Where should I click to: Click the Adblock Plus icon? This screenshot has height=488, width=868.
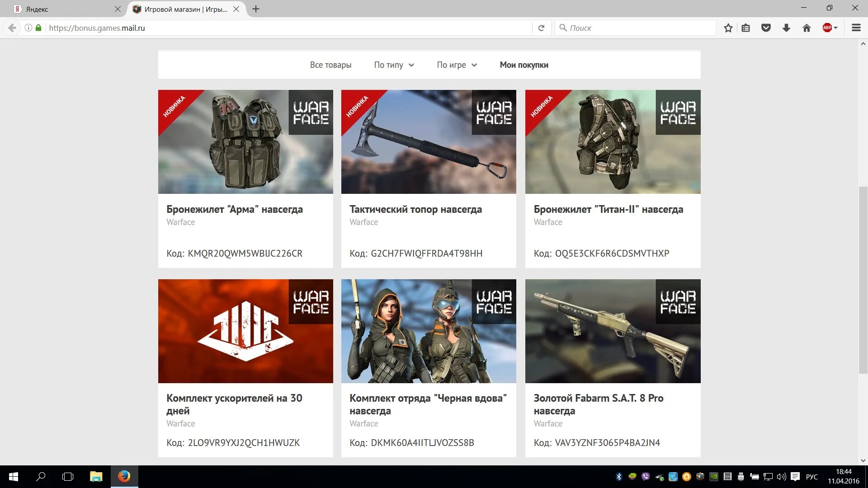click(827, 28)
